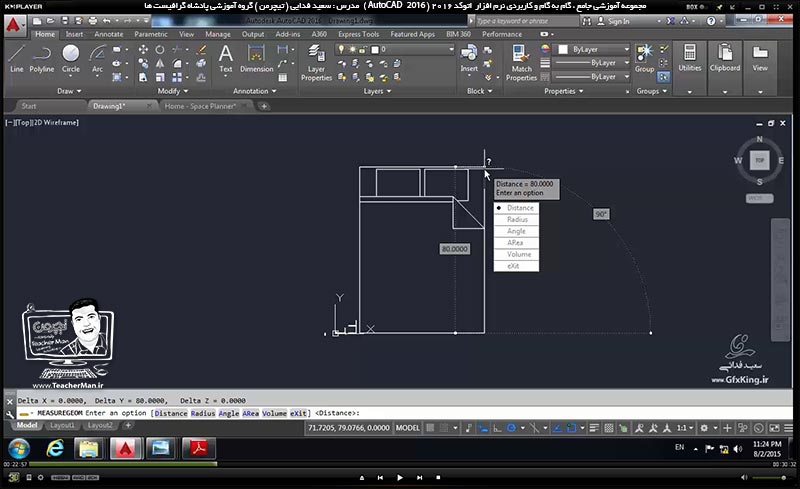Toggle transparency display in status bar
The image size is (800, 489).
(x=609, y=428)
